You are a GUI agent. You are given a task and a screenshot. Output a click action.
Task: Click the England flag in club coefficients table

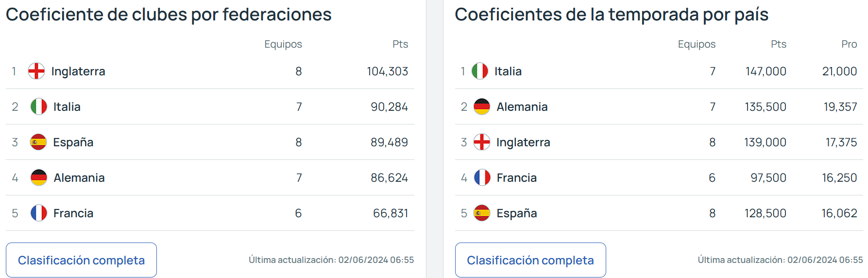pos(36,71)
